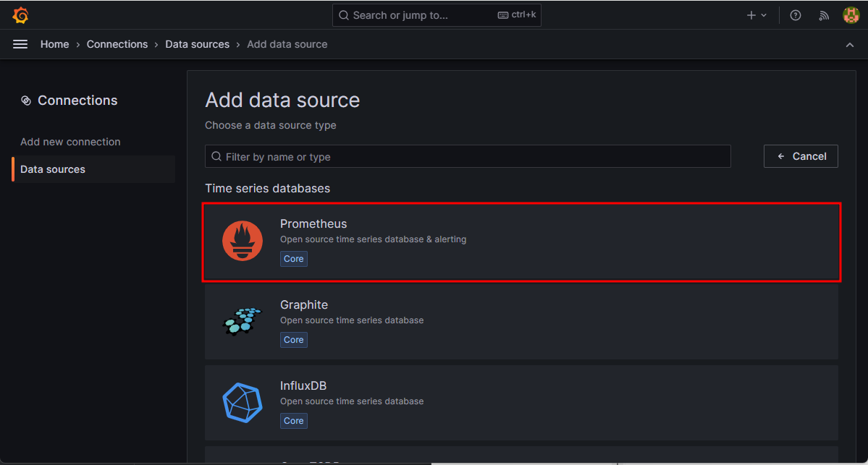Select the Graphite data source title
Viewport: 868px width, 465px height.
tap(304, 304)
